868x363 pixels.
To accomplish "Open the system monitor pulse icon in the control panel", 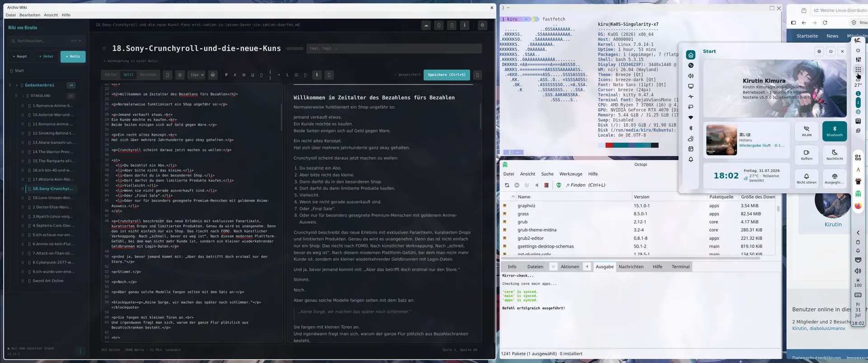I will pyautogui.click(x=691, y=97).
